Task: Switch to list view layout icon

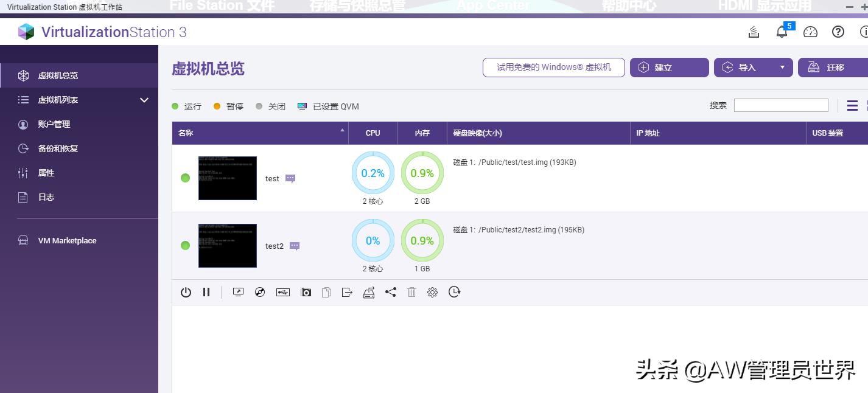Action: pos(852,106)
